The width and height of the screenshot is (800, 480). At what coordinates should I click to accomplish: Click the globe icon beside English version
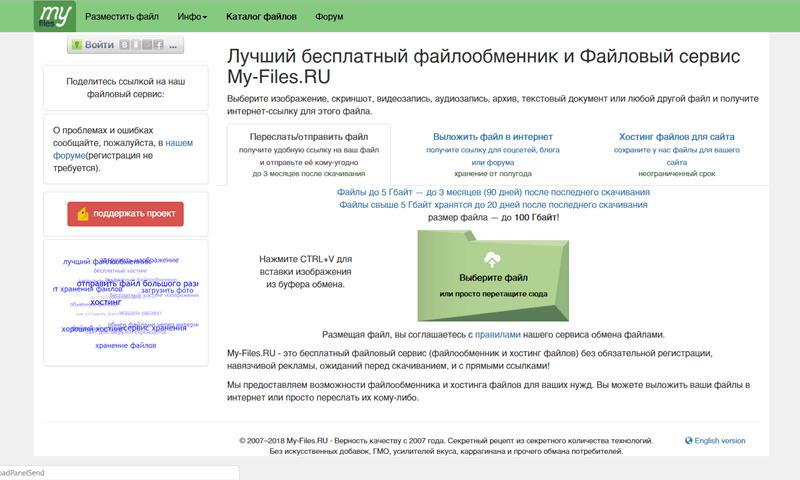coord(688,440)
